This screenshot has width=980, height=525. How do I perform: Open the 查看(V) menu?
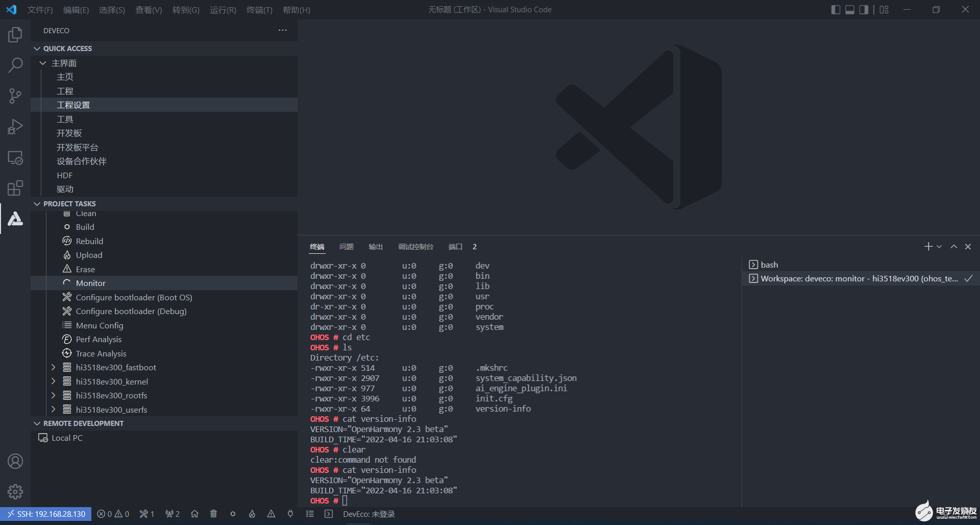[149, 10]
